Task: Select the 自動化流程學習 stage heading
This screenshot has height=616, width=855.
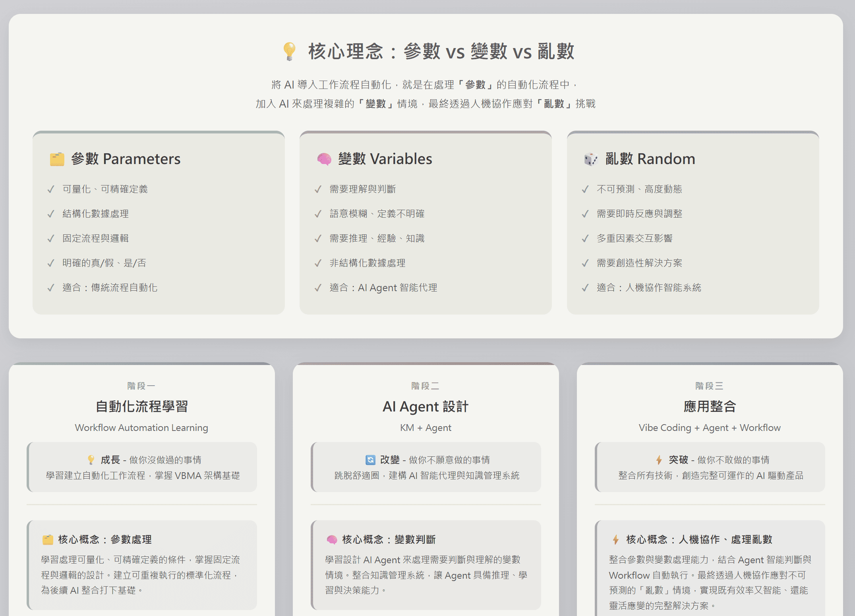Action: [141, 406]
